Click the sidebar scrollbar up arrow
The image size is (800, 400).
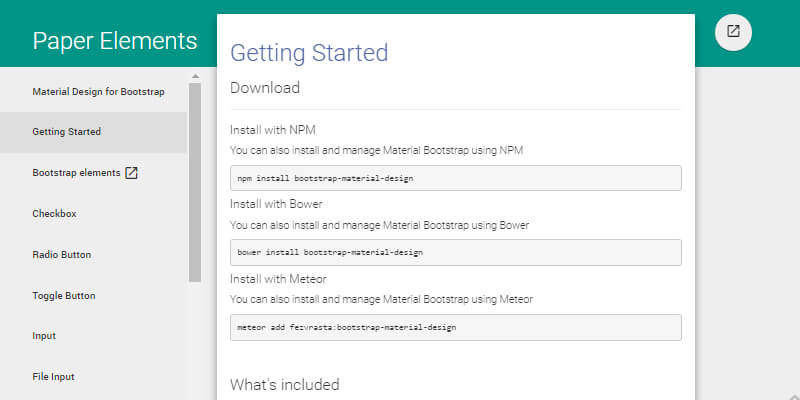(x=194, y=76)
